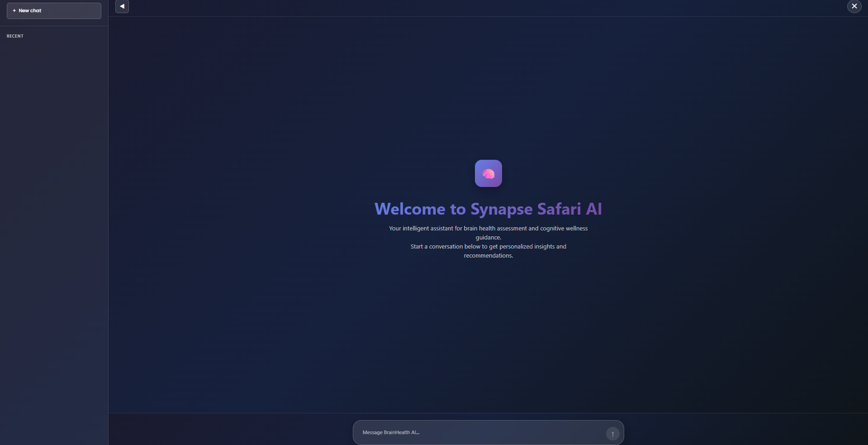Select the RECENT sidebar heading
This screenshot has width=868, height=445.
pos(15,36)
